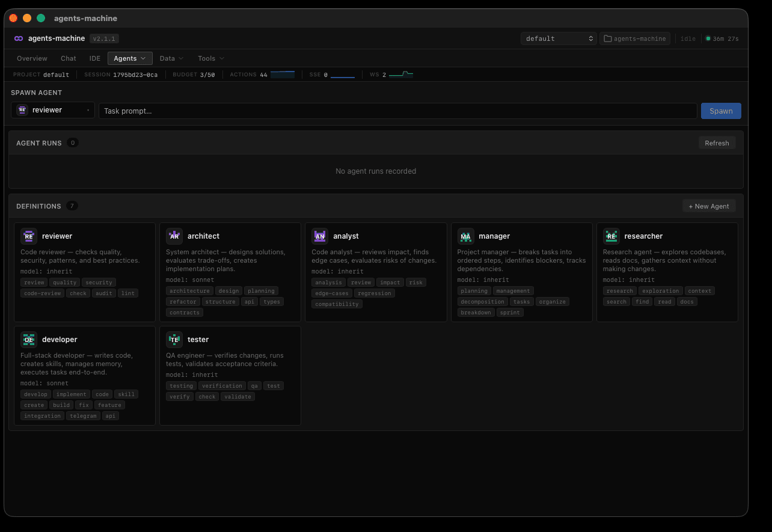Click the researcher agent's RE avatar icon
Viewport: 772px width, 532px height.
611,236
